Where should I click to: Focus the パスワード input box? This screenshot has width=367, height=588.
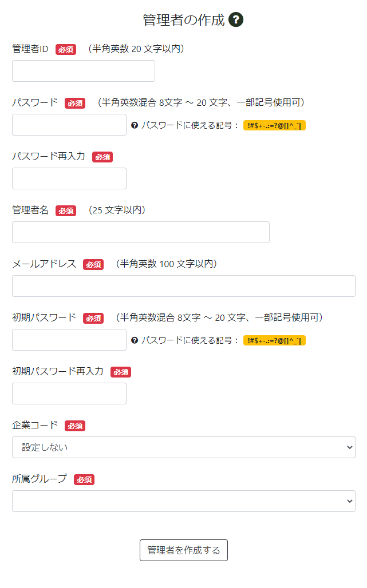(x=69, y=125)
